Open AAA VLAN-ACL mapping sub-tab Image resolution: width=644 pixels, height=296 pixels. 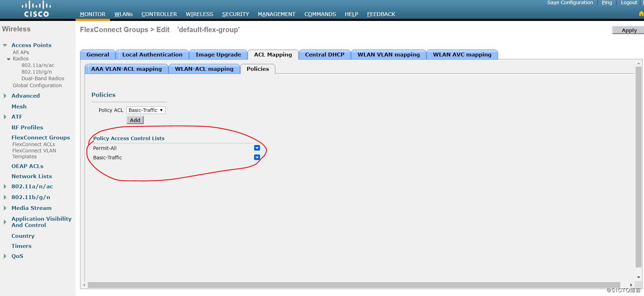[126, 69]
